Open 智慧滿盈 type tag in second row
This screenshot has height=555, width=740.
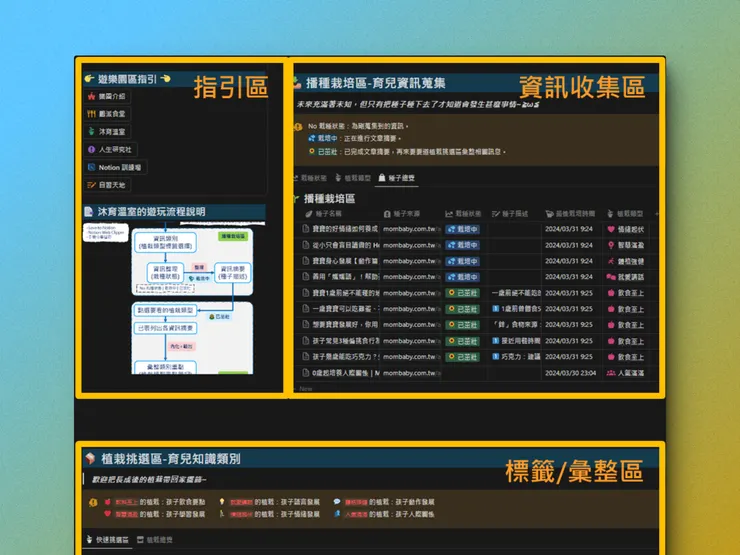(x=626, y=245)
